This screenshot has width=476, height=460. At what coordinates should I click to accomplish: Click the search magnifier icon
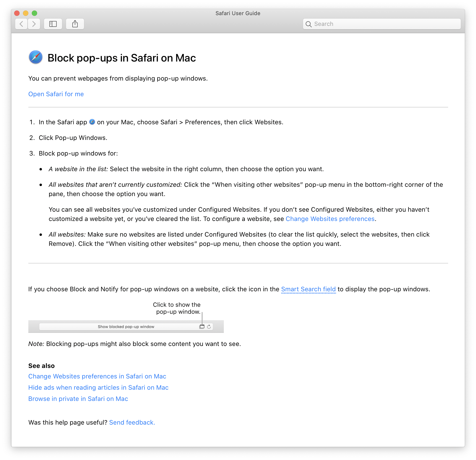309,24
